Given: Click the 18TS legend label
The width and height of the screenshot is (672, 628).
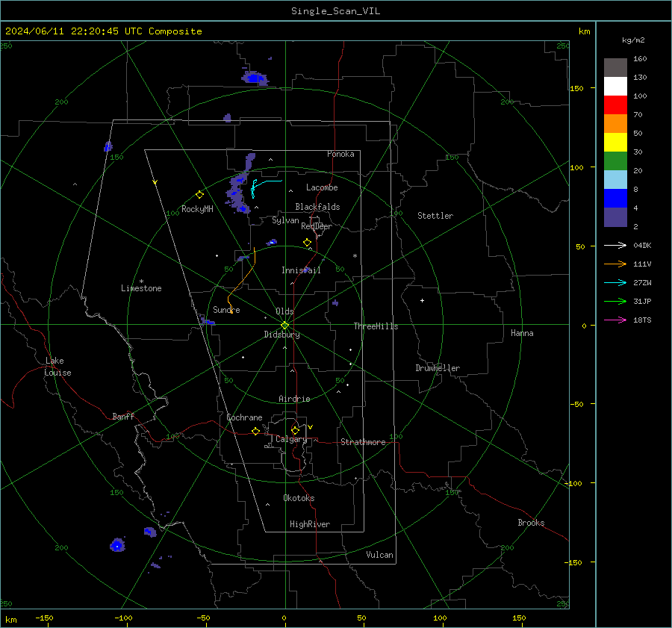Looking at the screenshot, I should [642, 320].
